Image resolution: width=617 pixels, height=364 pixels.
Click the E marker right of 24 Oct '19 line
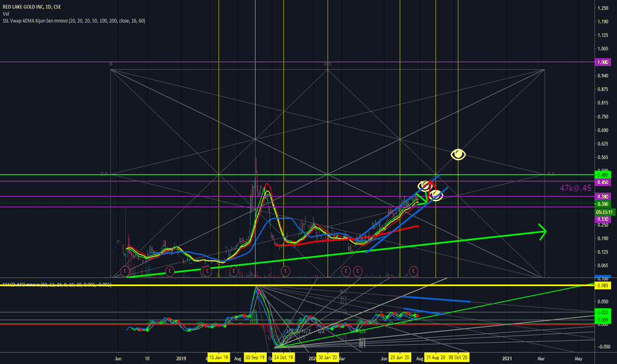[285, 271]
